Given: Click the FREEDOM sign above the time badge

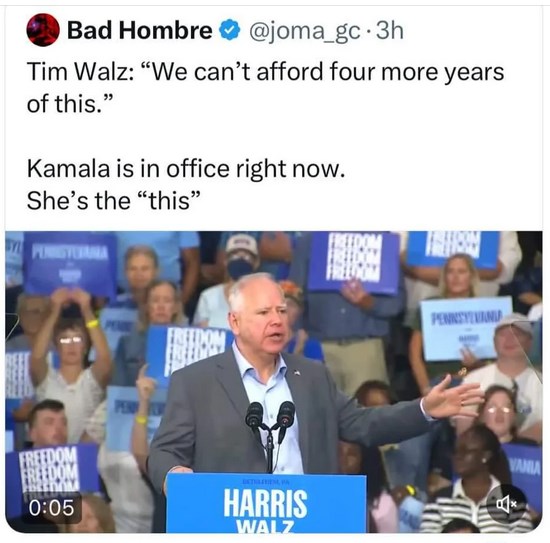Looking at the screenshot, I should [x=53, y=470].
